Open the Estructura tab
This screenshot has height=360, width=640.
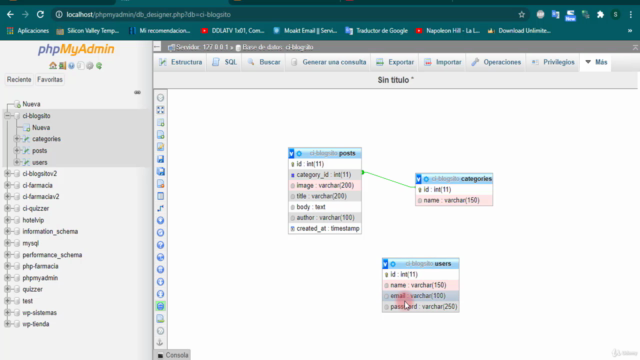pyautogui.click(x=180, y=62)
